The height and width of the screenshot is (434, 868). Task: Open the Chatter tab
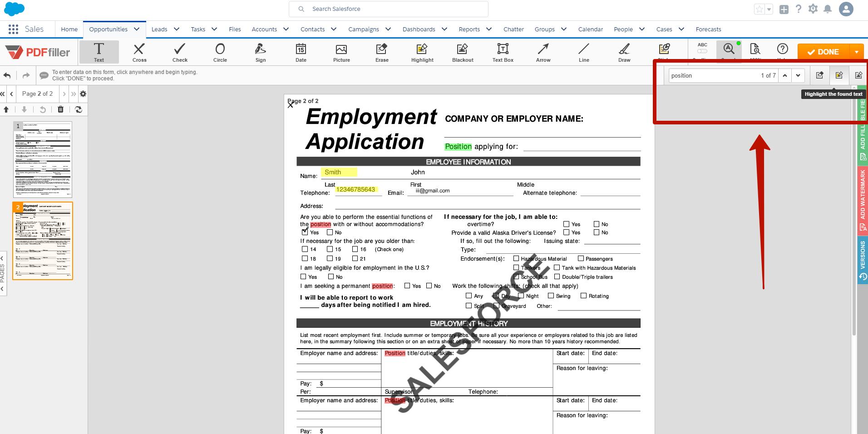(x=513, y=29)
